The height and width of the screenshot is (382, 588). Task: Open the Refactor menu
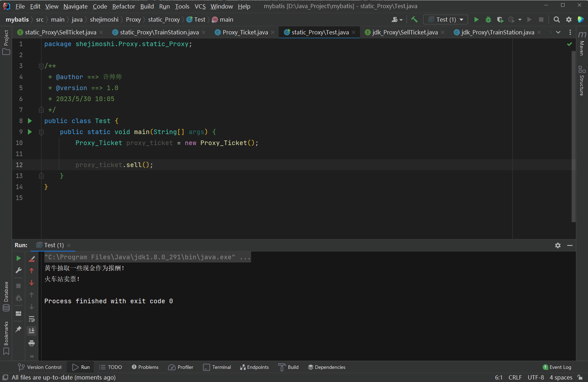click(x=123, y=6)
